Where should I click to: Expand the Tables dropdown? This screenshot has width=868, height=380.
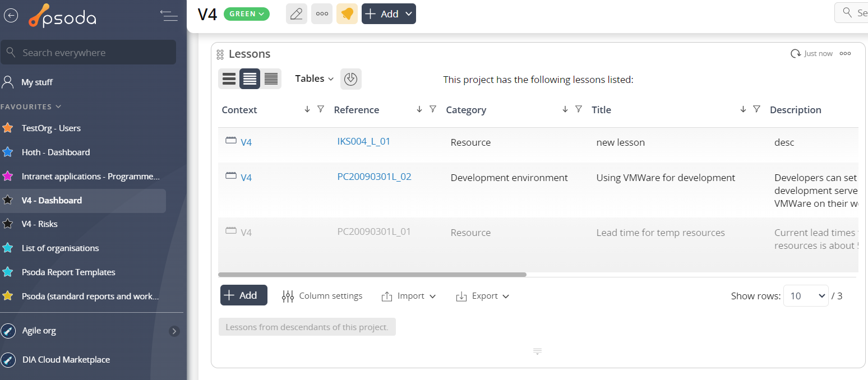coord(314,79)
